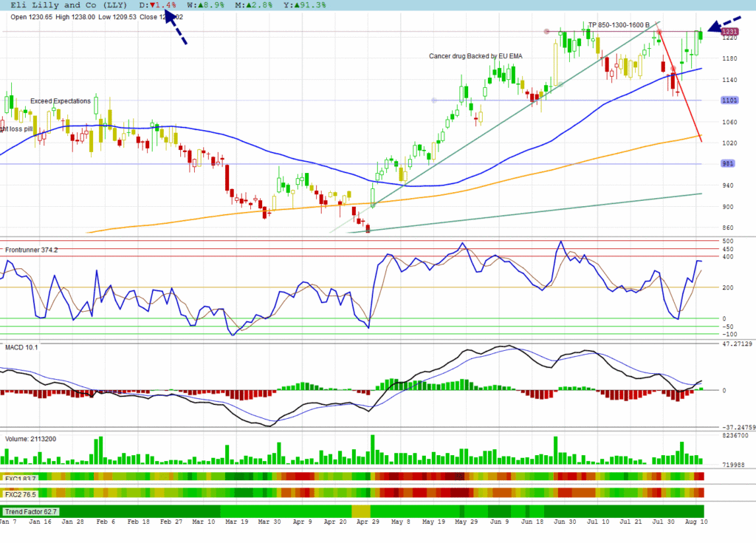
Task: Click the -100 level on Frontrunner axis
Action: 729,334
